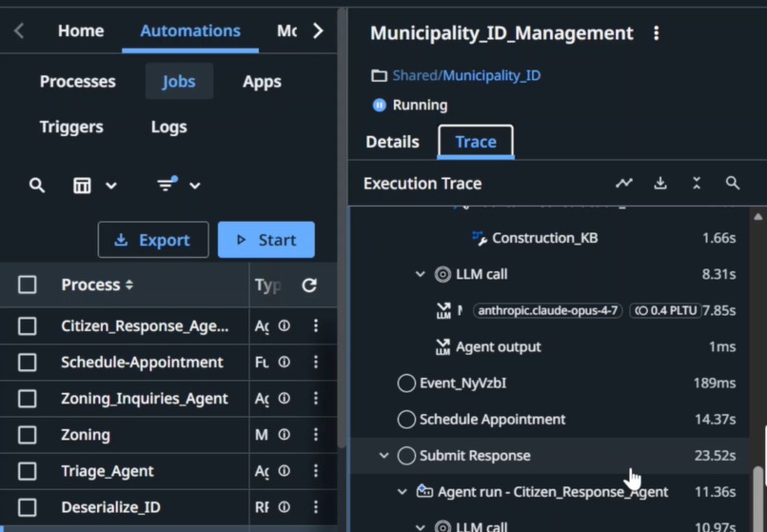
Task: Open the filter dropdown chevron
Action: click(195, 186)
